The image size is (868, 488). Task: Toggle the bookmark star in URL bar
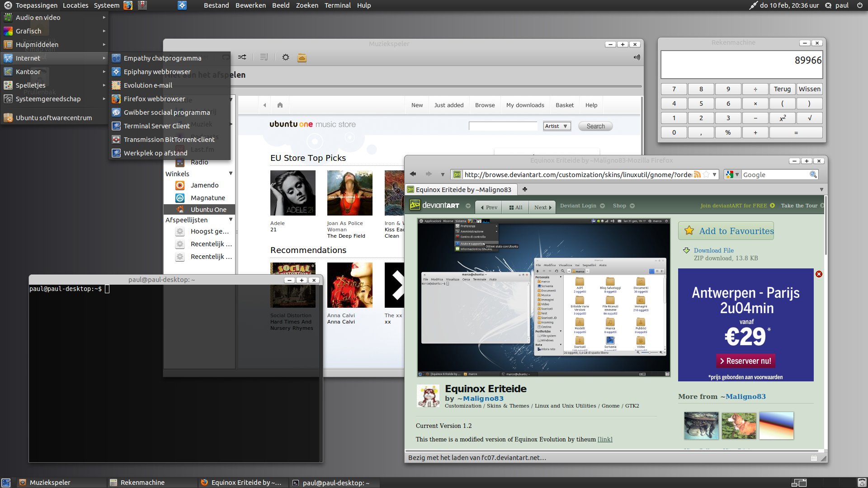click(x=706, y=174)
